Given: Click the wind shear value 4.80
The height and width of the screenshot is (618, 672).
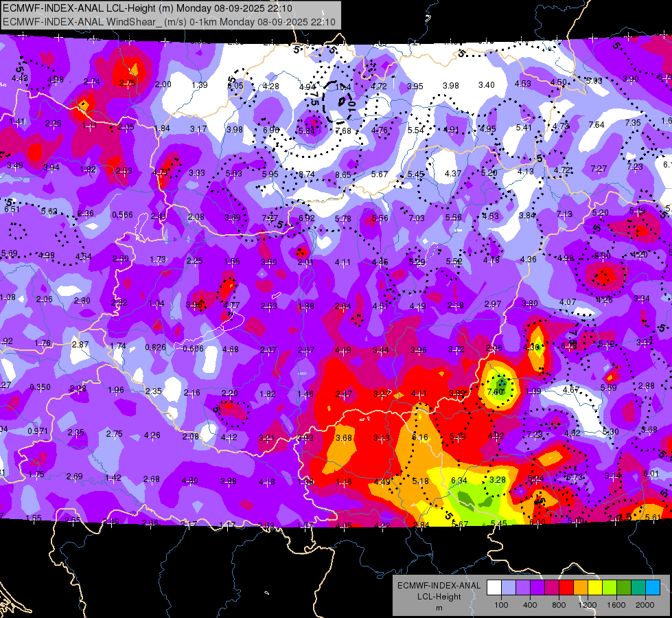Looking at the screenshot, I should (x=190, y=481).
